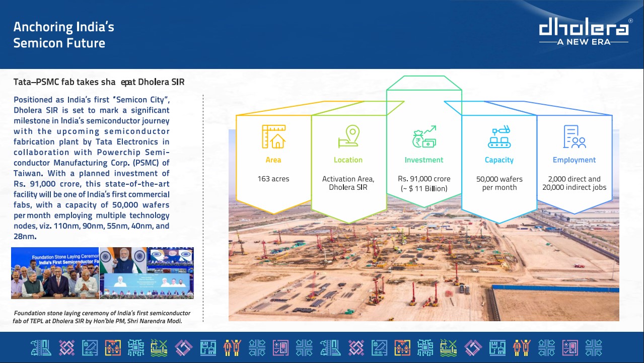This screenshot has height=363, width=644.
Task: Click the "163 acres" value
Action: point(273,179)
